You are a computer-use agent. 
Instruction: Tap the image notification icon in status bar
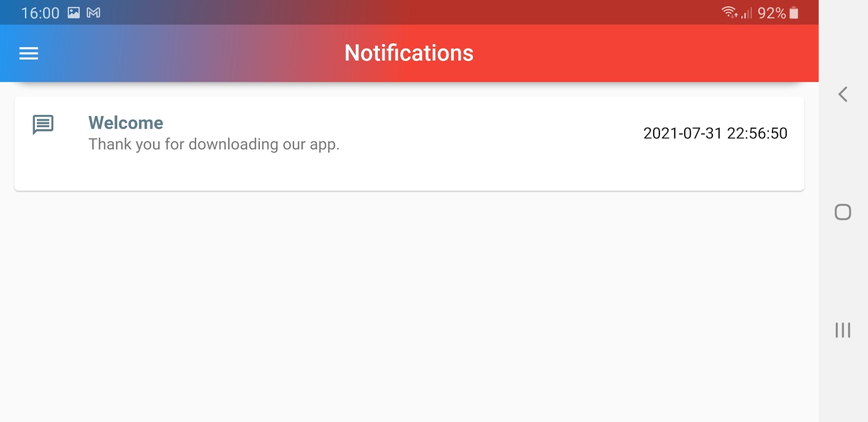[74, 13]
